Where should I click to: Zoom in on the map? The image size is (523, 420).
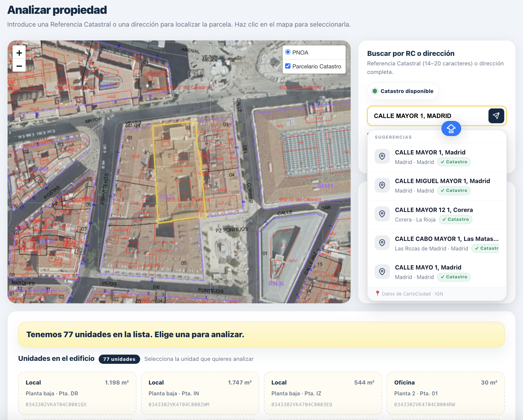[19, 53]
